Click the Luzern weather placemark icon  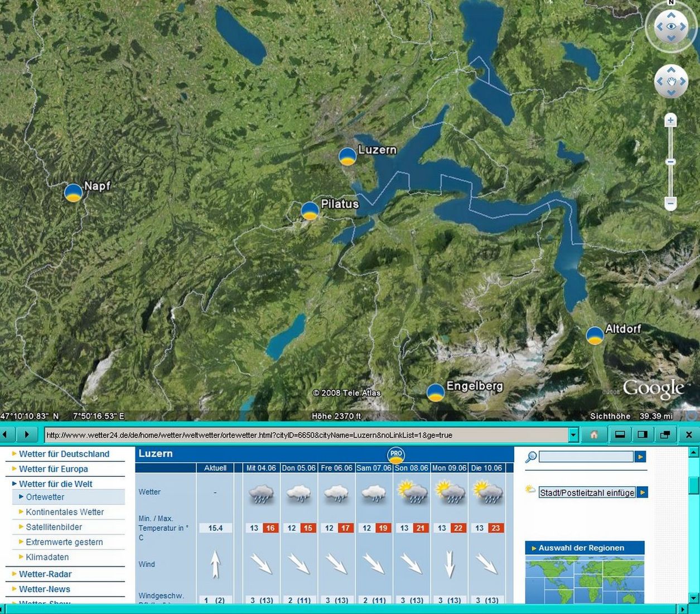pos(347,157)
